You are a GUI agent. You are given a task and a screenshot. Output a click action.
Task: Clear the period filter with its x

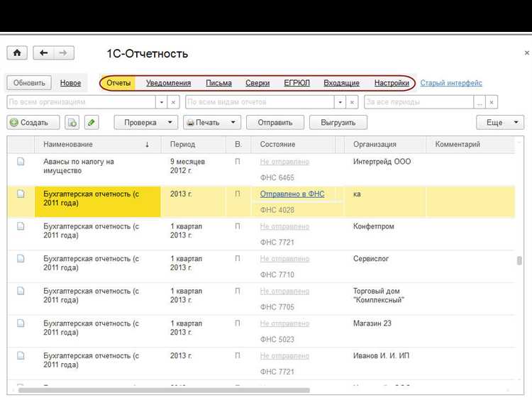click(492, 102)
